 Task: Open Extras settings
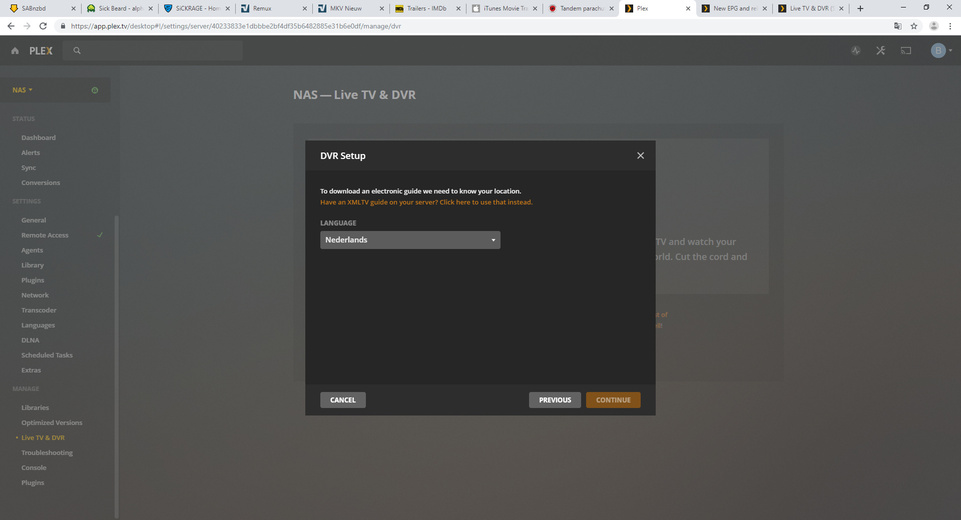31,370
